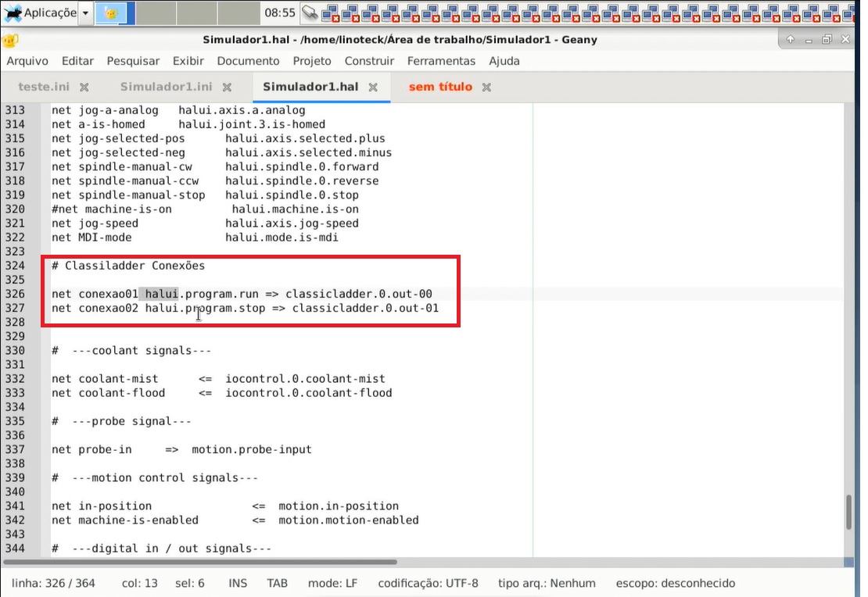This screenshot has width=868, height=597.
Task: Open the Arquivo menu
Action: [x=27, y=61]
